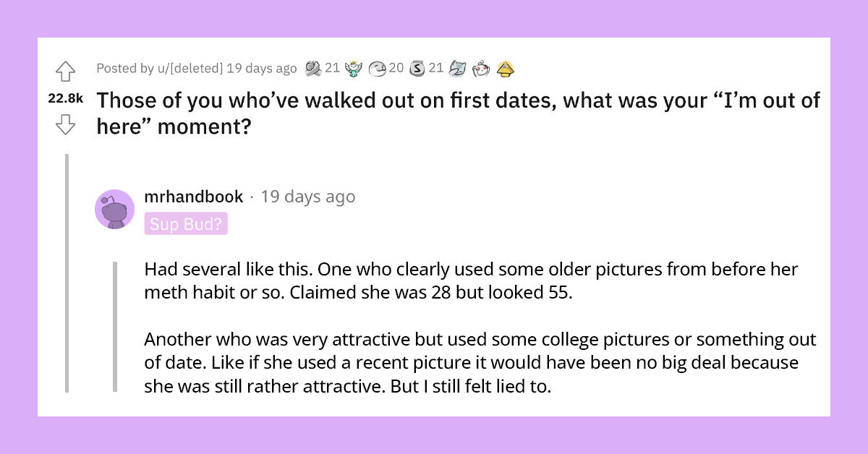Click the award count '21' beside handshake
This screenshot has width=868, height=454.
[332, 69]
